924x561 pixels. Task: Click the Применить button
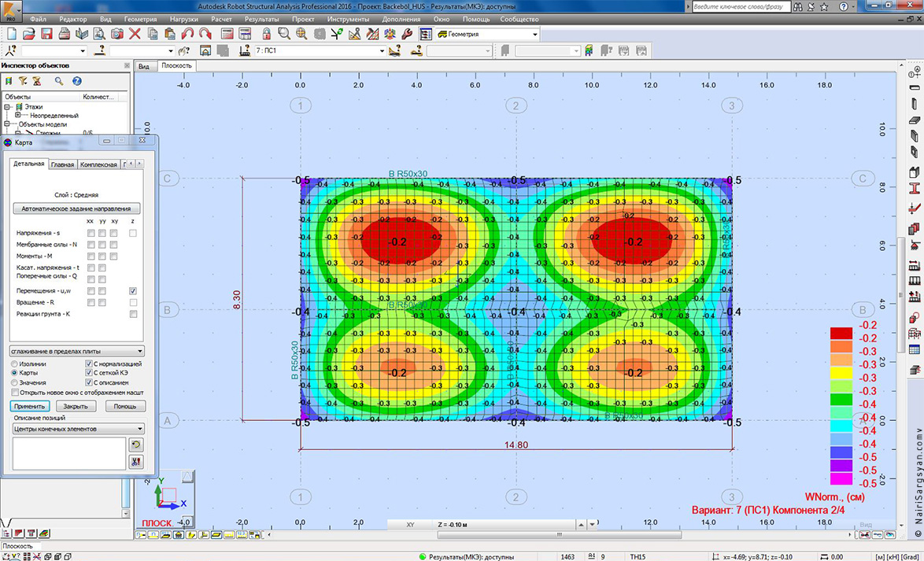click(x=31, y=406)
